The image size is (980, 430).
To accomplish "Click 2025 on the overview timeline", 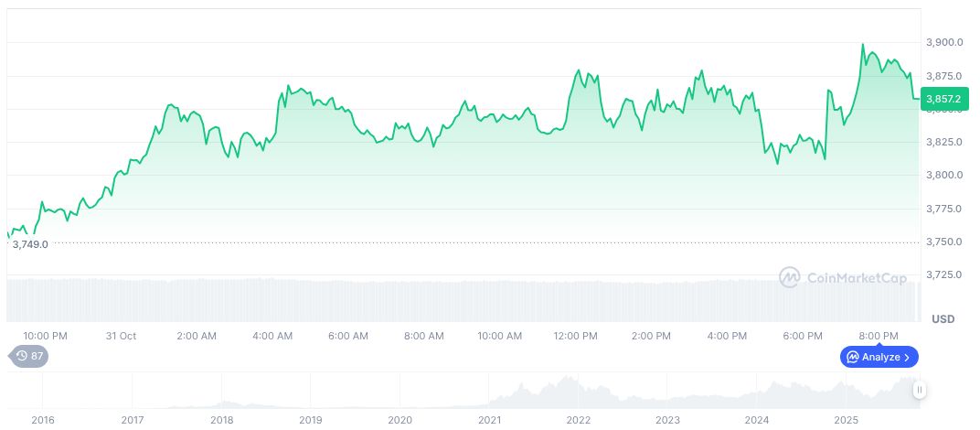I will [x=847, y=420].
